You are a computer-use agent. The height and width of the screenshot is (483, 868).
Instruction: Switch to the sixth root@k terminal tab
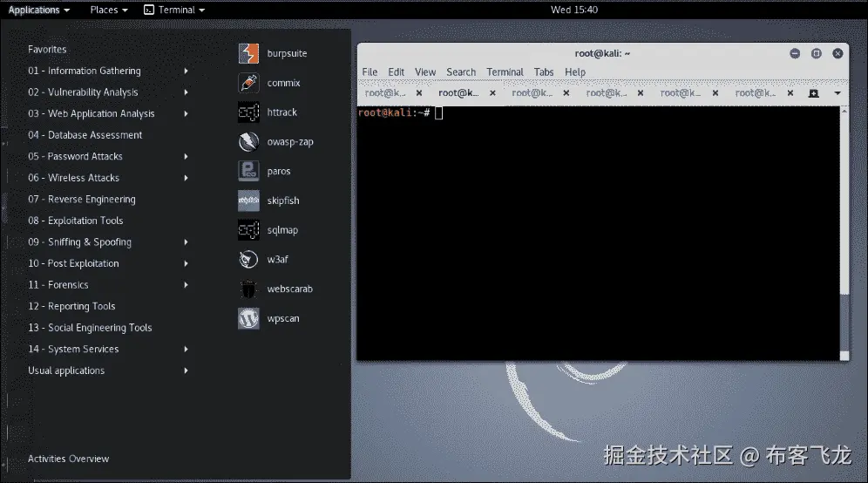(755, 93)
